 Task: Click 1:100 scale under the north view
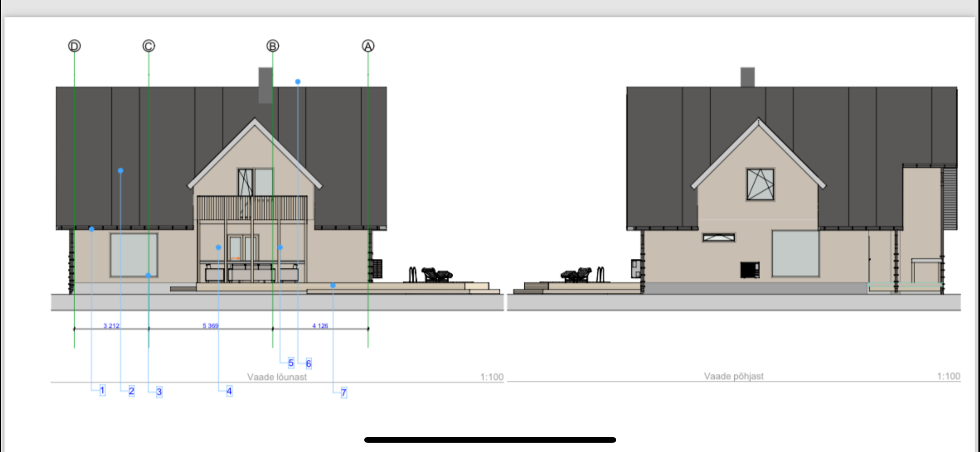[x=948, y=376]
